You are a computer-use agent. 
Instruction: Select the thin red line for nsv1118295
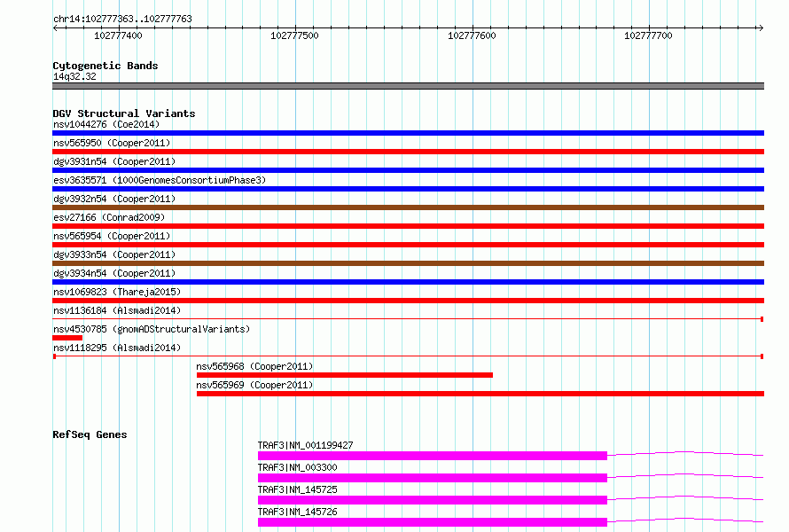(408, 356)
